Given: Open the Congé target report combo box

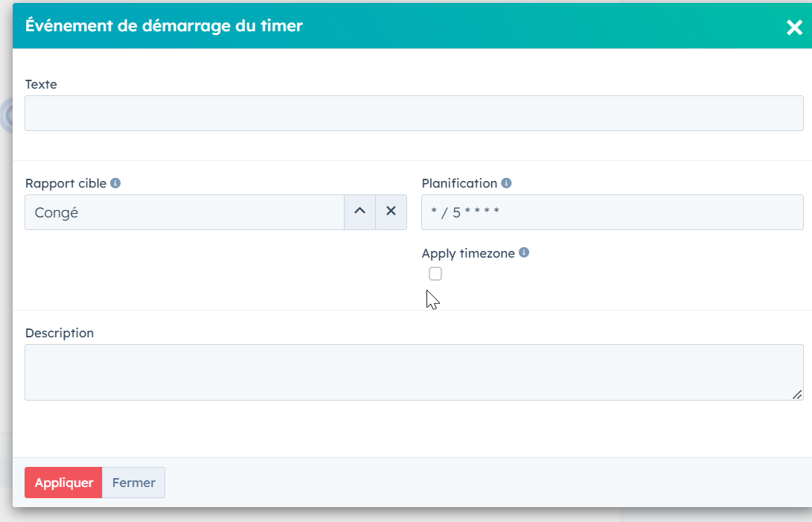Looking at the screenshot, I should [184, 212].
